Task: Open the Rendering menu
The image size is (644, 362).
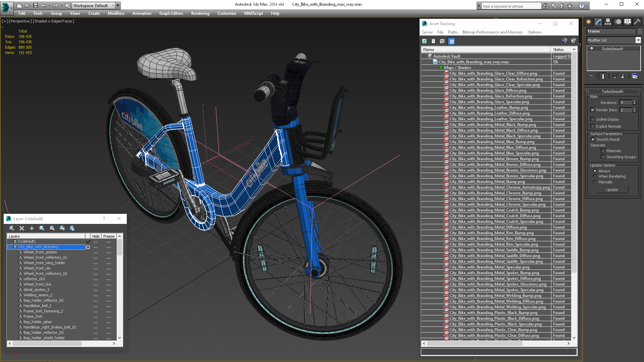Action: pos(200,13)
